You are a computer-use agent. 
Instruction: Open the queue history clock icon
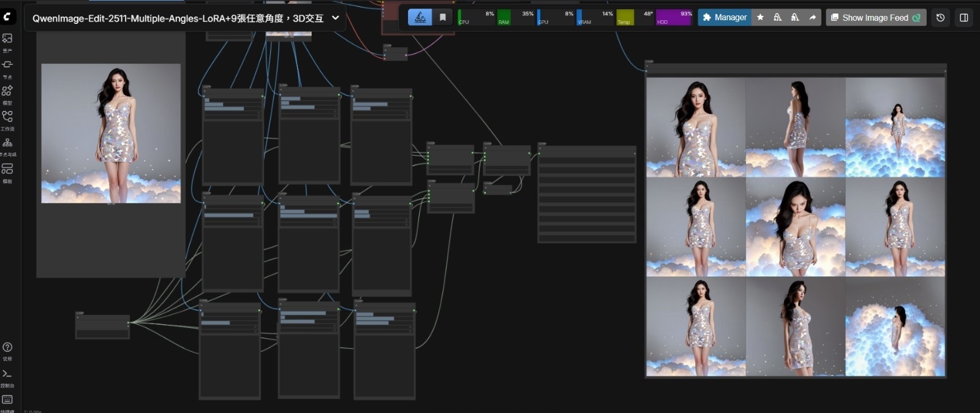[x=940, y=18]
